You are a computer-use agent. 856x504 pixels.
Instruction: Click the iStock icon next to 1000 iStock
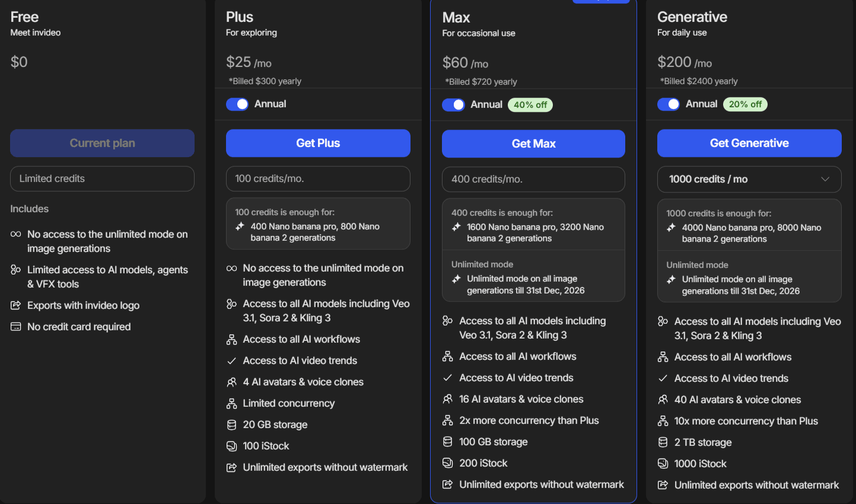pyautogui.click(x=663, y=464)
